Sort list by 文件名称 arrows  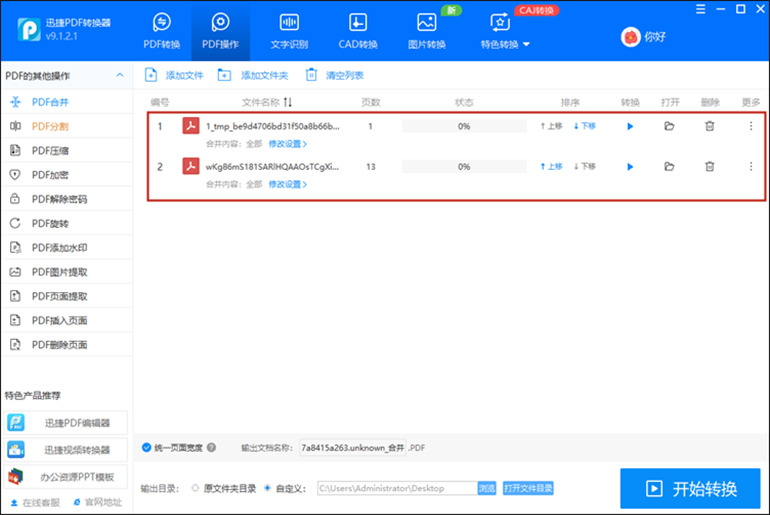coord(288,102)
